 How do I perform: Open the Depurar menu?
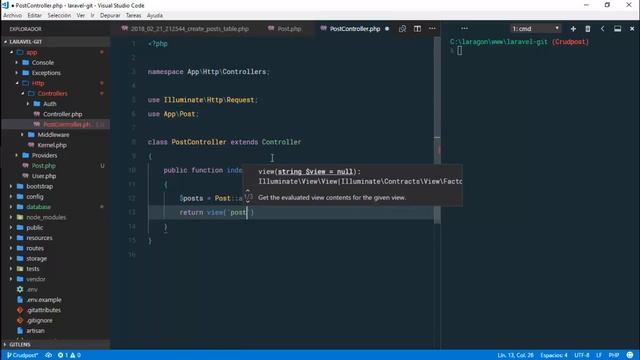tap(110, 15)
